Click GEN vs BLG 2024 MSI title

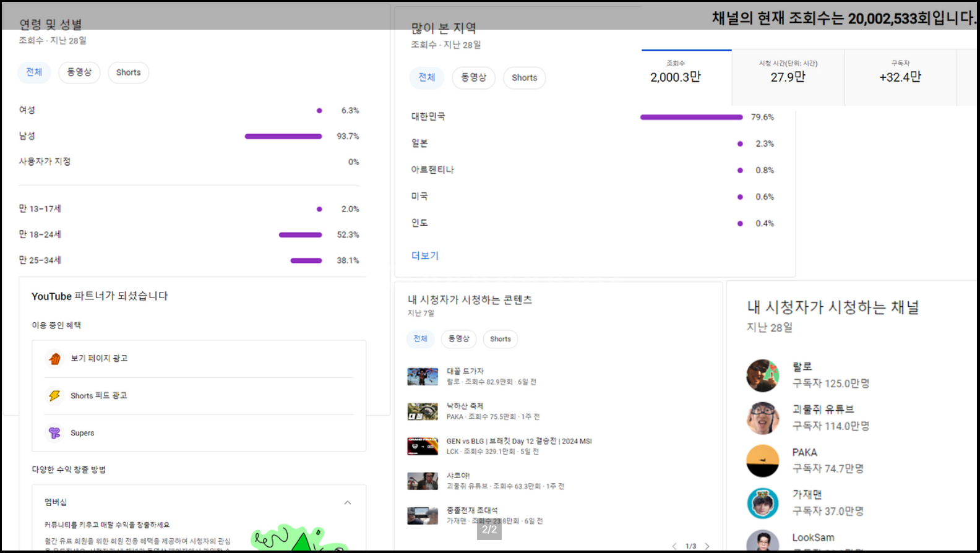click(519, 441)
